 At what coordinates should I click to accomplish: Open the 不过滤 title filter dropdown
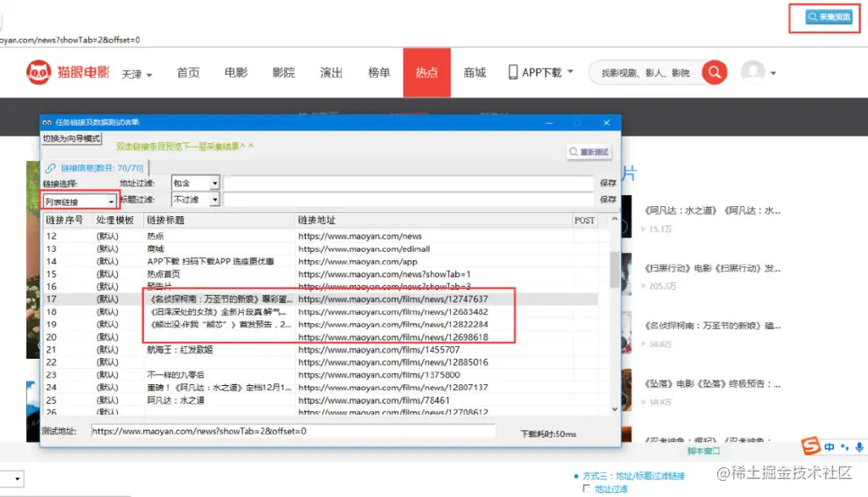pos(195,199)
